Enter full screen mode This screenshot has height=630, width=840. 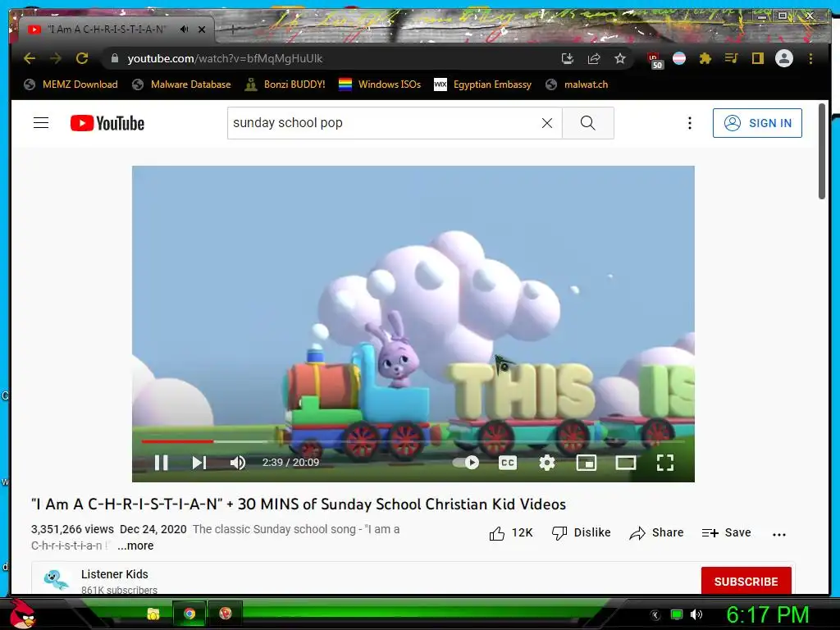click(x=664, y=463)
